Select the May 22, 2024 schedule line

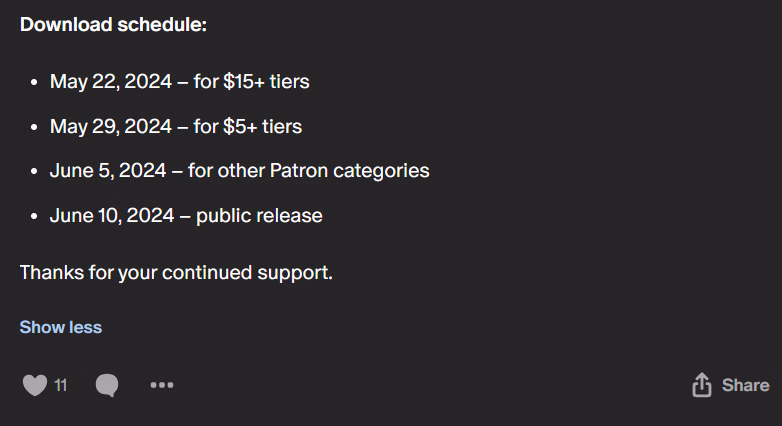point(180,81)
